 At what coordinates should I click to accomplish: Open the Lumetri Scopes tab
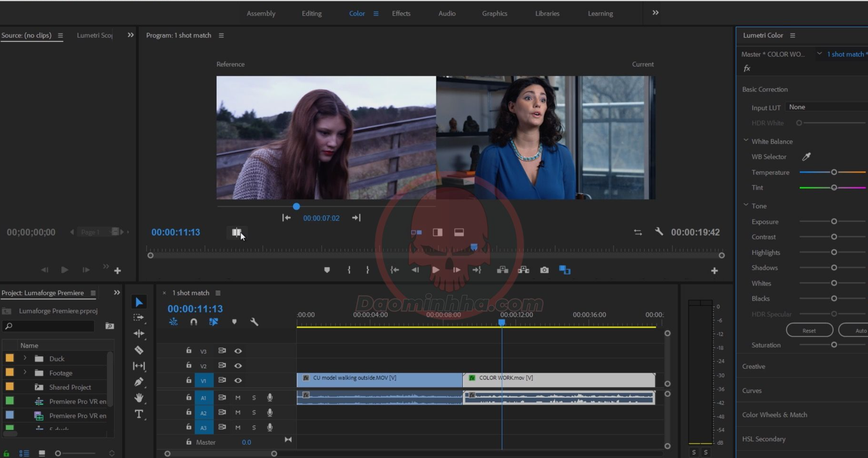click(94, 35)
